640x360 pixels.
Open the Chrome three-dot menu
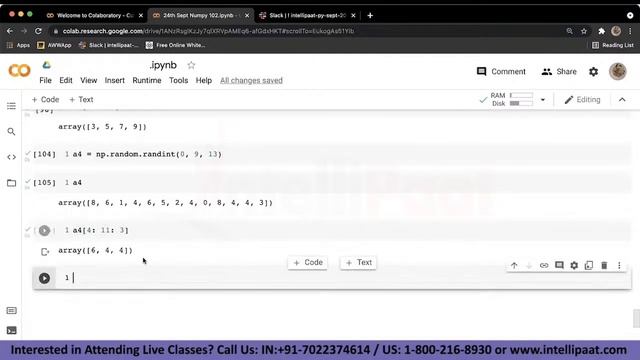coord(630,31)
